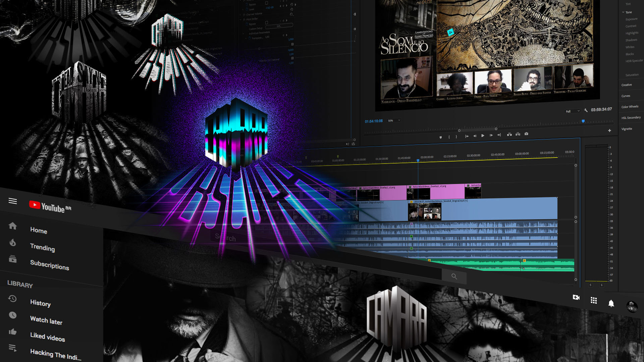The height and width of the screenshot is (362, 644).
Task: Toggle the left channel solo S button
Action: coord(590,285)
